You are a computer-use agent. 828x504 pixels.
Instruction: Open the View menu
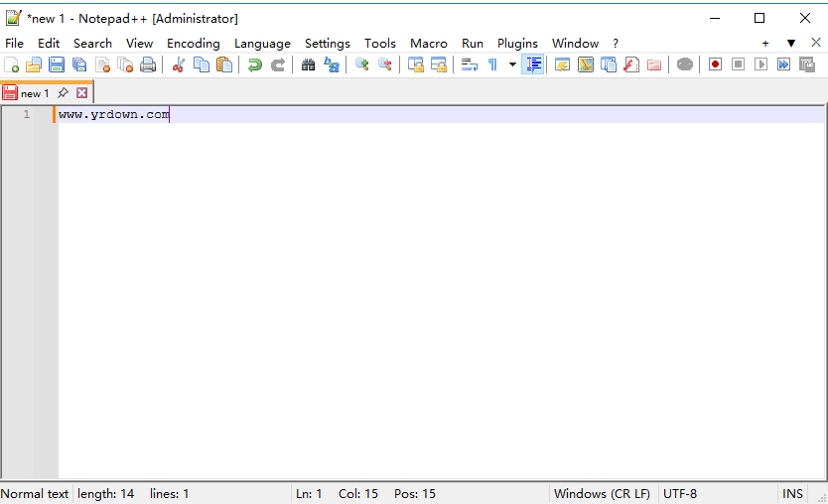(x=139, y=44)
